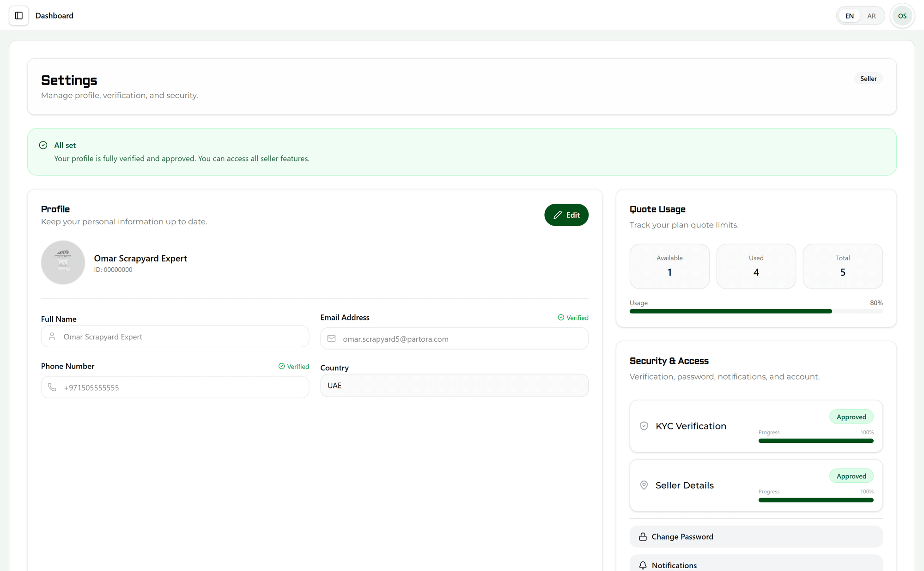Click the bell icon on Notifications

tap(643, 565)
